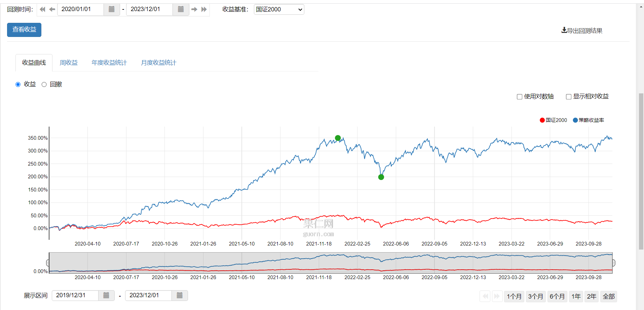Viewport: 644px width, 310px height.
Task: Select the 6个月 range button
Action: pyautogui.click(x=557, y=297)
